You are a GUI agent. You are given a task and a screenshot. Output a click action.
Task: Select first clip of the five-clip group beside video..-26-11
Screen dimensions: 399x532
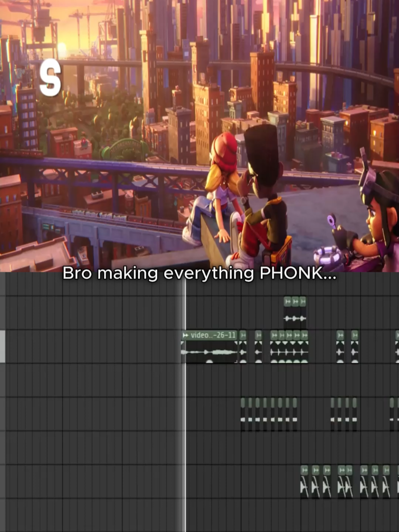(x=274, y=347)
